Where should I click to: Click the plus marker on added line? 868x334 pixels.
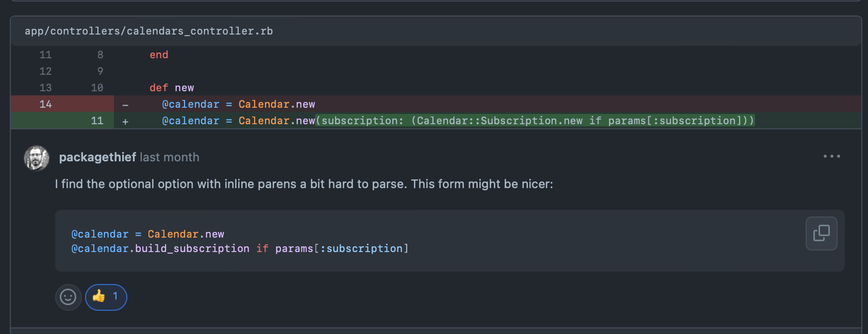[125, 122]
